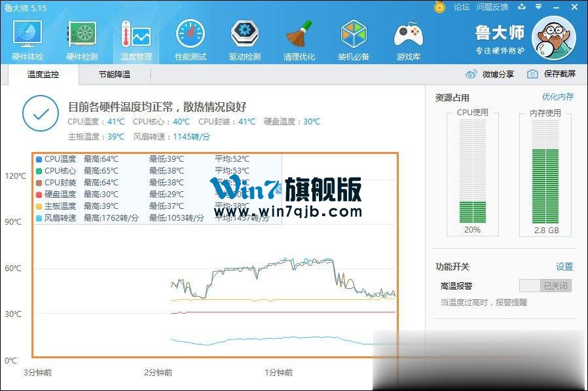Click the 最高:1762转/分 fan legend value
The width and height of the screenshot is (588, 391).
click(111, 218)
